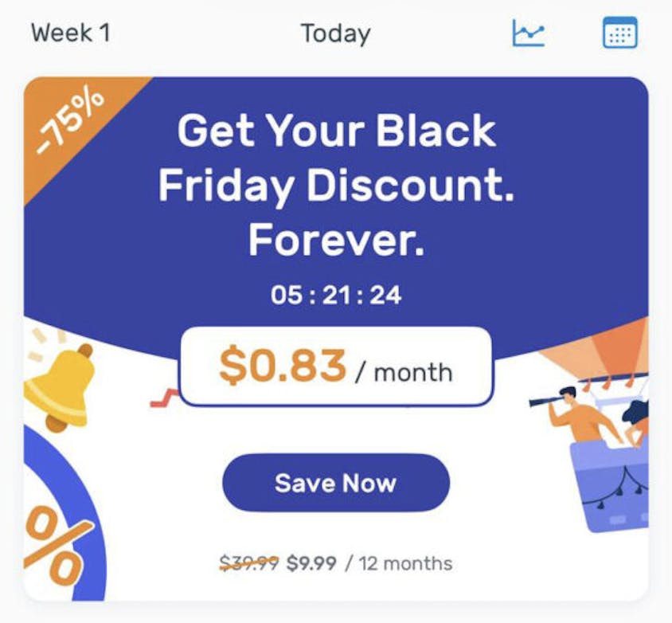The height and width of the screenshot is (623, 672).
Task: Click the $0.83 / month price box
Action: 335,366
